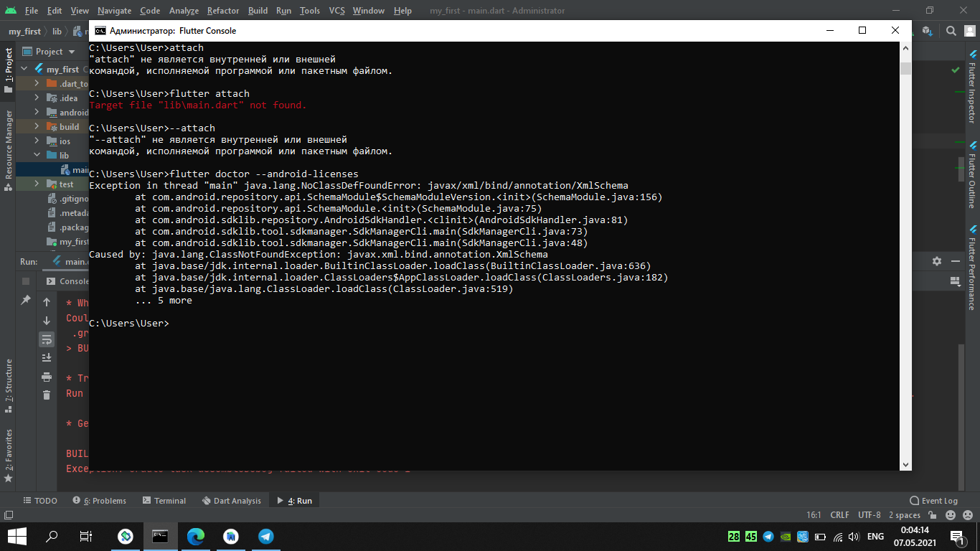The width and height of the screenshot is (980, 551).
Task: Open the Dart Analysis tool window
Action: (x=231, y=501)
